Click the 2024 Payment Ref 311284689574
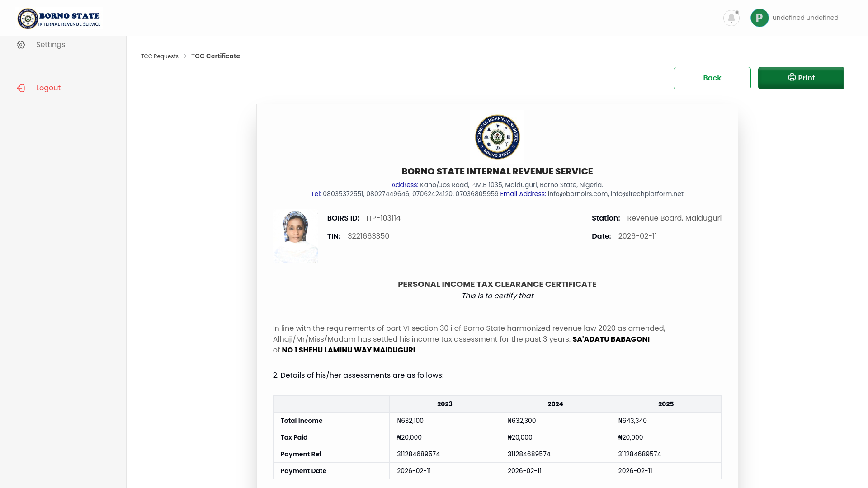The width and height of the screenshot is (868, 488). tap(529, 454)
